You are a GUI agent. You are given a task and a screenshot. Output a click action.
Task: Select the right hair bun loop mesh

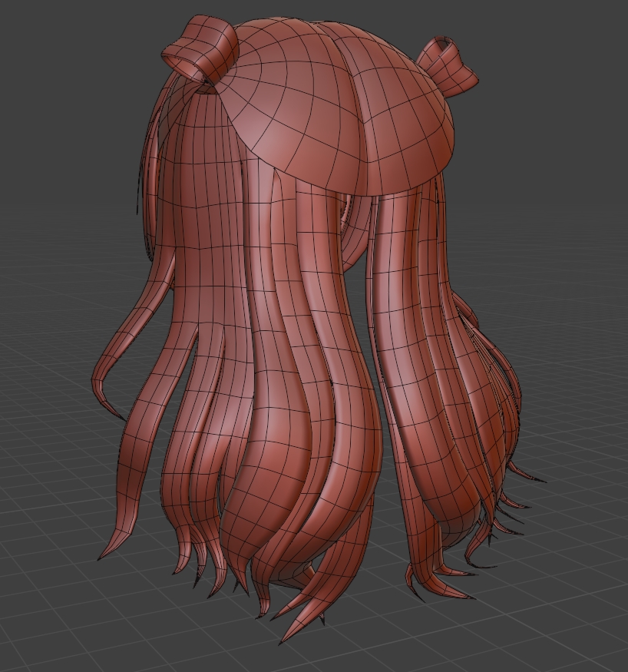click(x=448, y=66)
